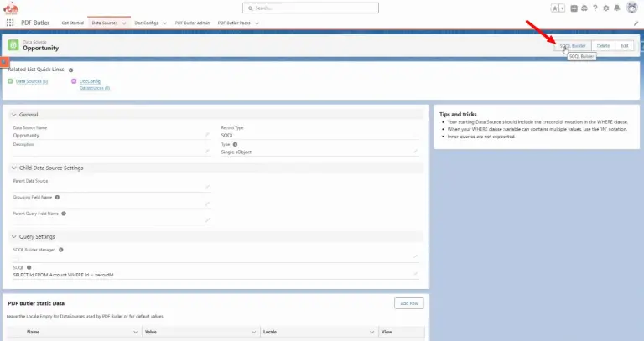Click the 'Opportunity' record title
Image resolution: width=644 pixels, height=341 pixels.
pos(40,48)
